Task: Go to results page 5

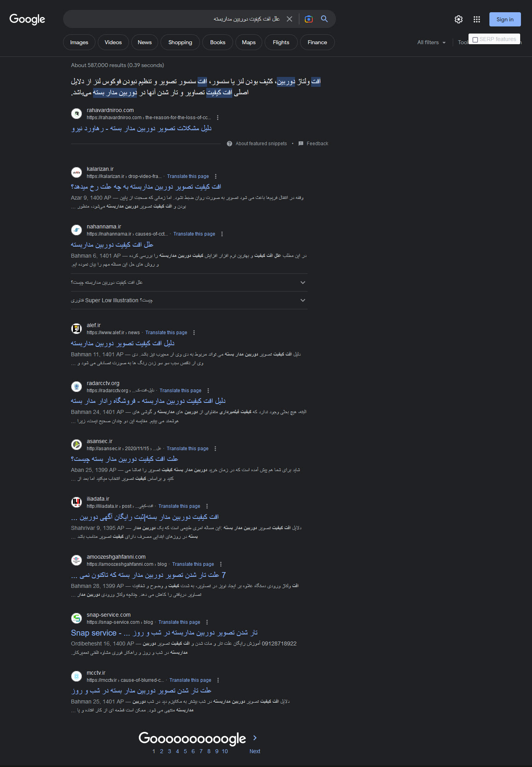Action: [x=185, y=751]
